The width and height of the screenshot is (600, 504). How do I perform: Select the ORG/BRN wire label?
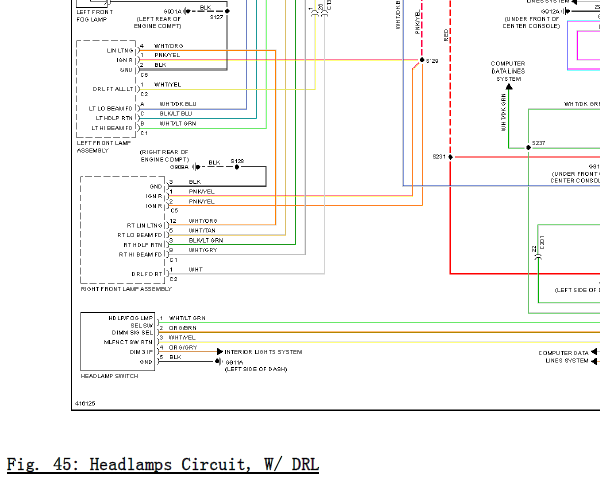[183, 328]
